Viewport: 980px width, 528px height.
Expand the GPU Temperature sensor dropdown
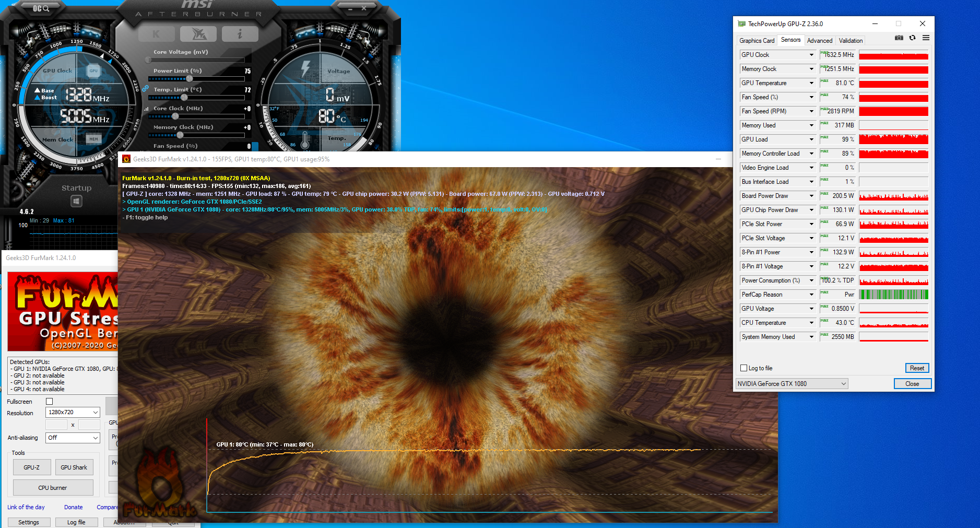coord(811,83)
